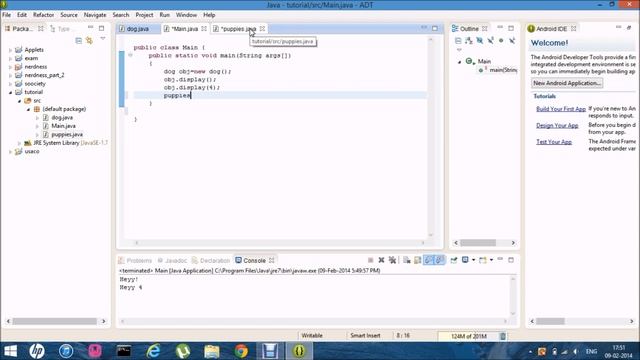640x360 pixels.
Task: Select dog.java in Package Explorer
Action: [62, 118]
